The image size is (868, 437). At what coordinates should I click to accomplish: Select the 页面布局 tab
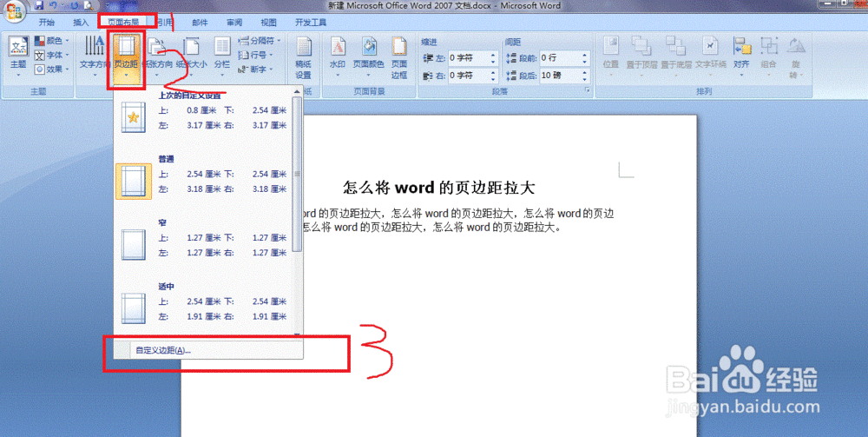[123, 23]
